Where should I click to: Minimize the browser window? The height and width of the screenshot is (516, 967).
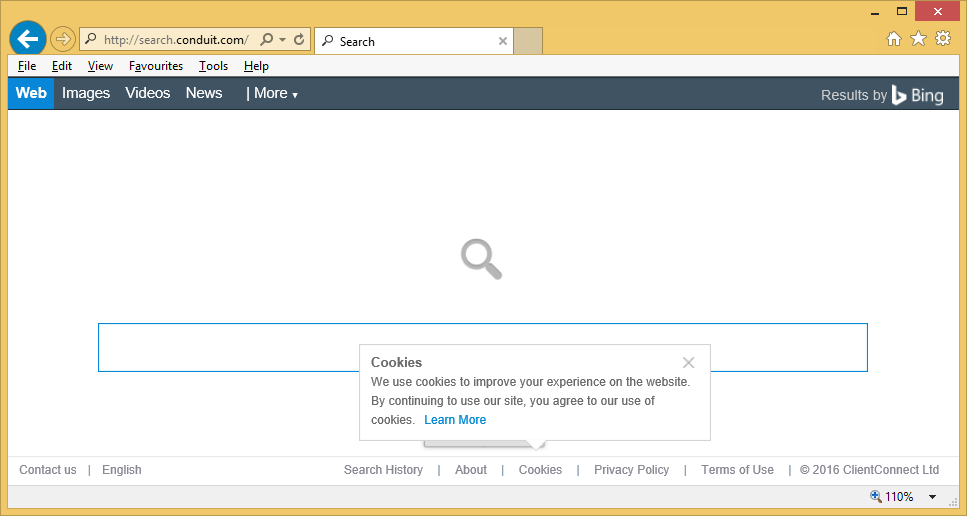874,12
